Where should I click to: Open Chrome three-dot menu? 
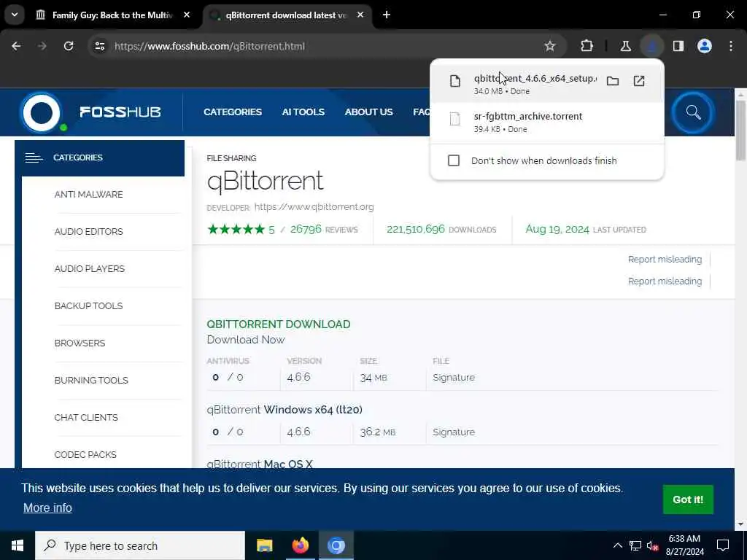[731, 46]
